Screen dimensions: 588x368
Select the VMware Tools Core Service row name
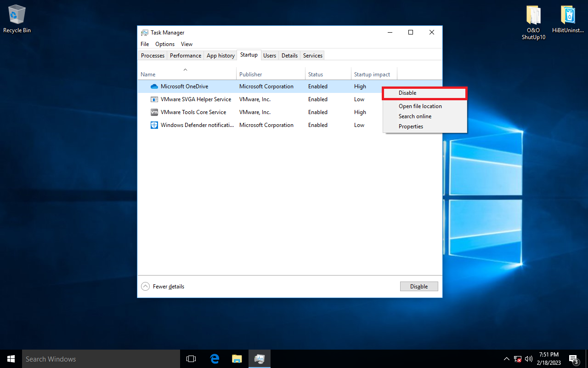point(193,112)
